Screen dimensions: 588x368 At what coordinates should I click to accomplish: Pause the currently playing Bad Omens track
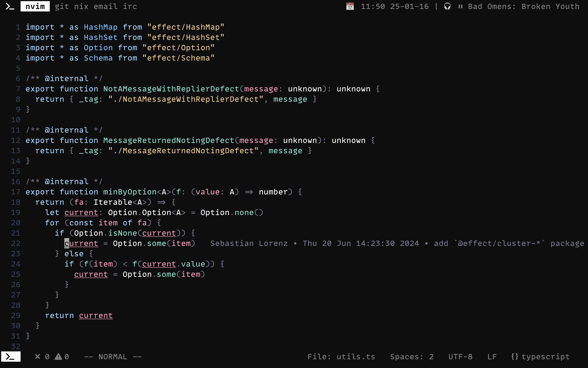[x=461, y=6]
